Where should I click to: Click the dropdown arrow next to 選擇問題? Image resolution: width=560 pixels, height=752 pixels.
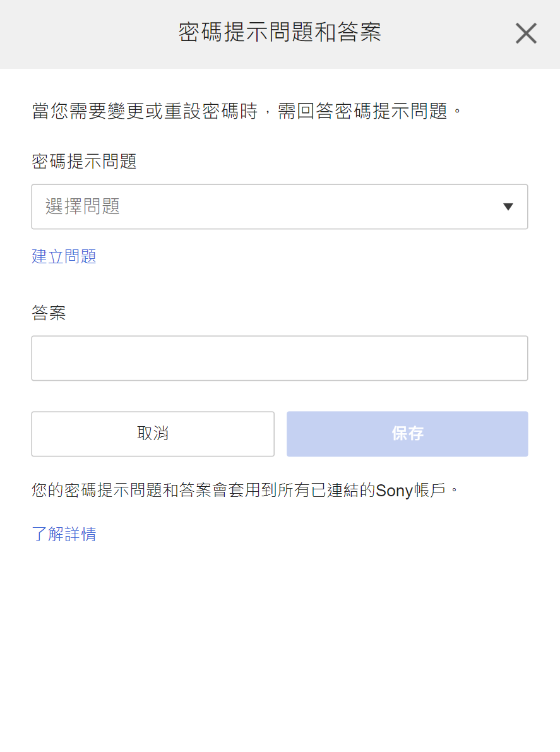(508, 206)
